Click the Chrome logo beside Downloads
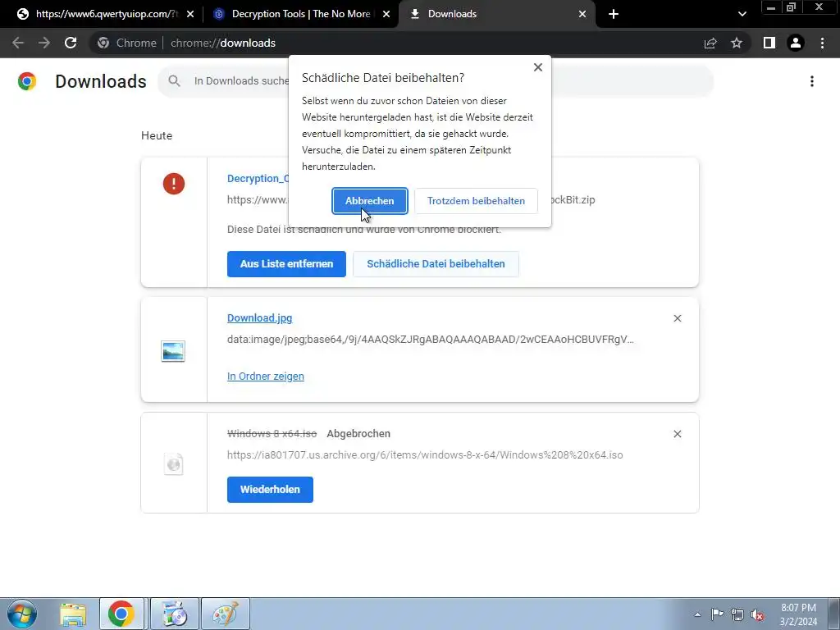Screen dimensions: 840x630 click(x=27, y=81)
